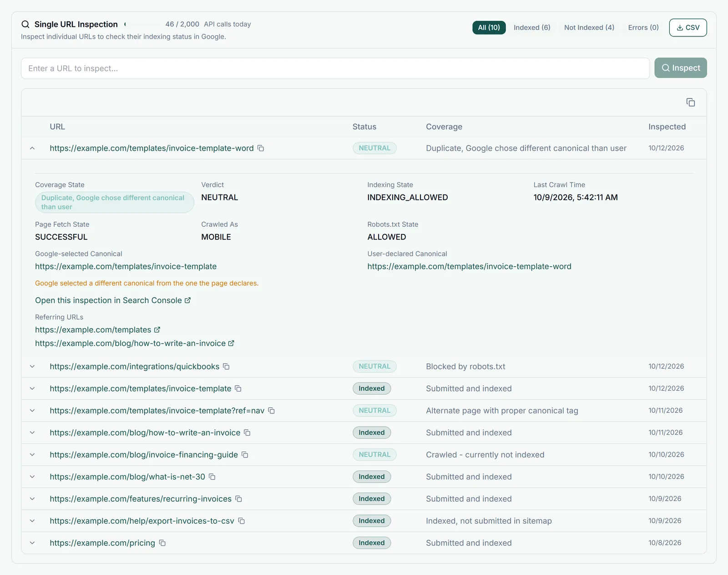Viewport: 728px width, 575px height.
Task: Expand the integrations/quickbooks row
Action: (x=32, y=366)
